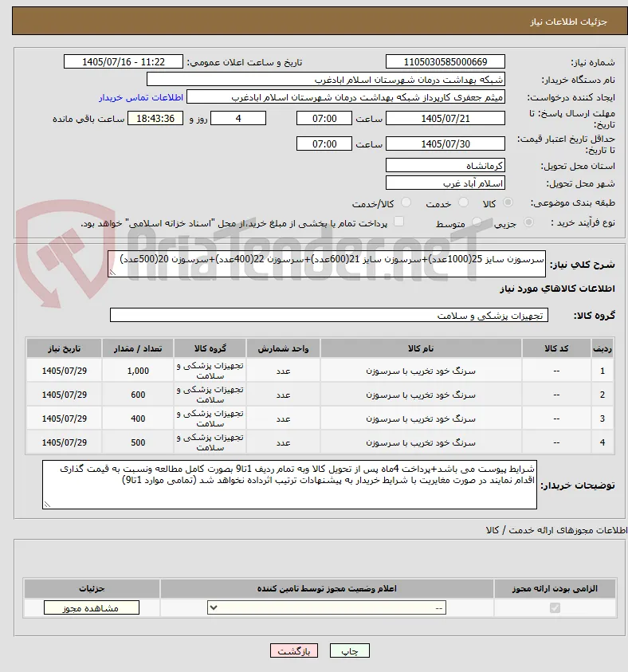Image resolution: width=628 pixels, height=672 pixels.
Task: Click the delivery city field اسلام آباد غرب
Action: click(x=445, y=183)
